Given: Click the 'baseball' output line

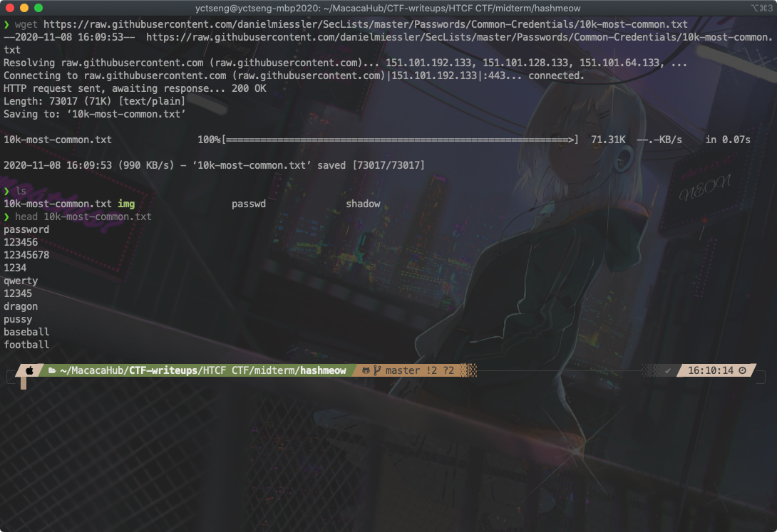Looking at the screenshot, I should (26, 332).
